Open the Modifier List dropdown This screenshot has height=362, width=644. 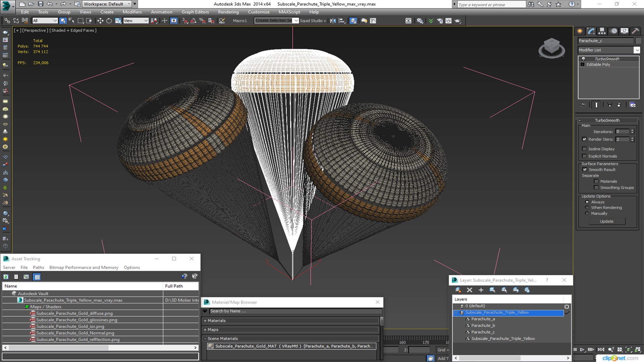pyautogui.click(x=609, y=50)
